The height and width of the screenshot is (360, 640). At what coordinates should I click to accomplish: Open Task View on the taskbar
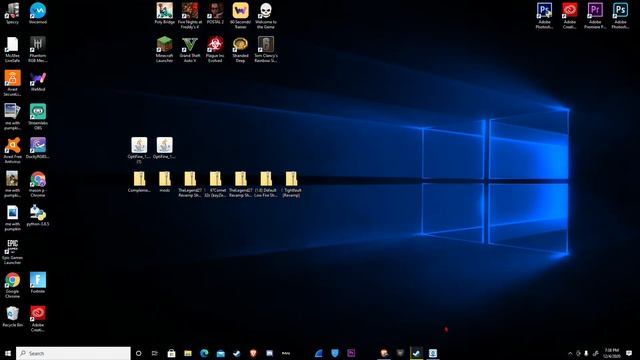[155, 353]
